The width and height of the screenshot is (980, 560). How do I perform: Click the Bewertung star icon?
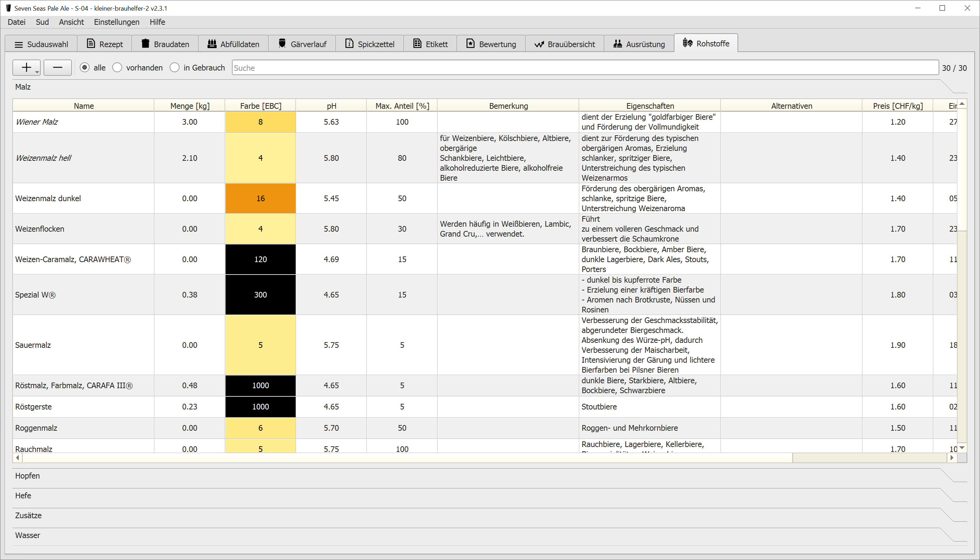[471, 44]
